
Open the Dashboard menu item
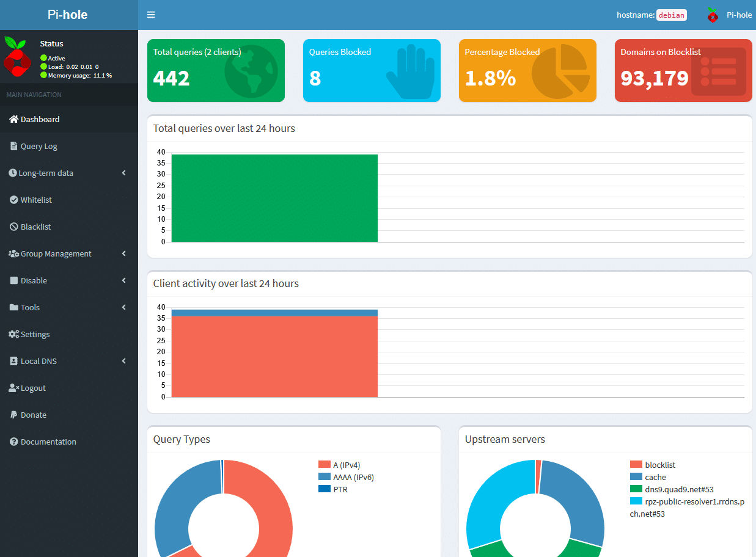(40, 120)
